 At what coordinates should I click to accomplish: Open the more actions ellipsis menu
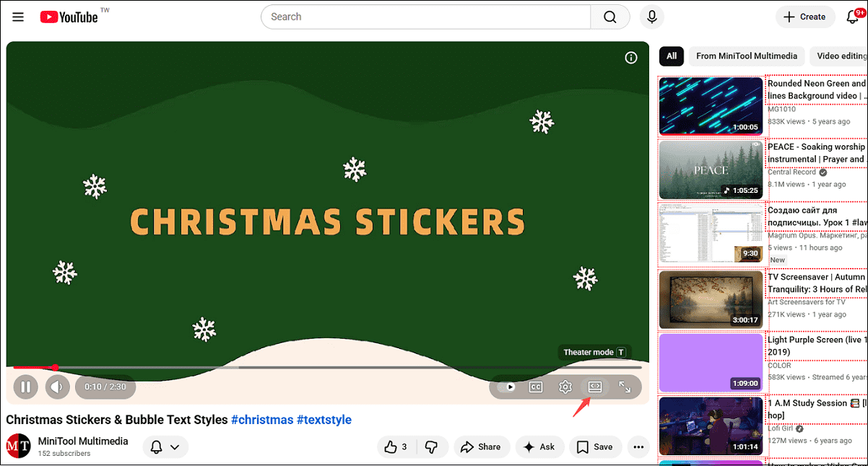point(638,446)
